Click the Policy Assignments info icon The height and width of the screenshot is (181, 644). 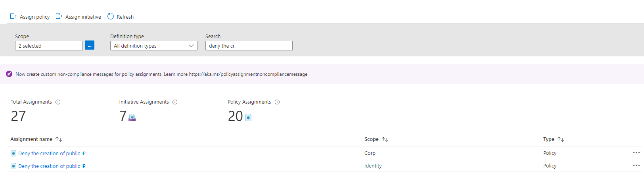click(x=277, y=102)
